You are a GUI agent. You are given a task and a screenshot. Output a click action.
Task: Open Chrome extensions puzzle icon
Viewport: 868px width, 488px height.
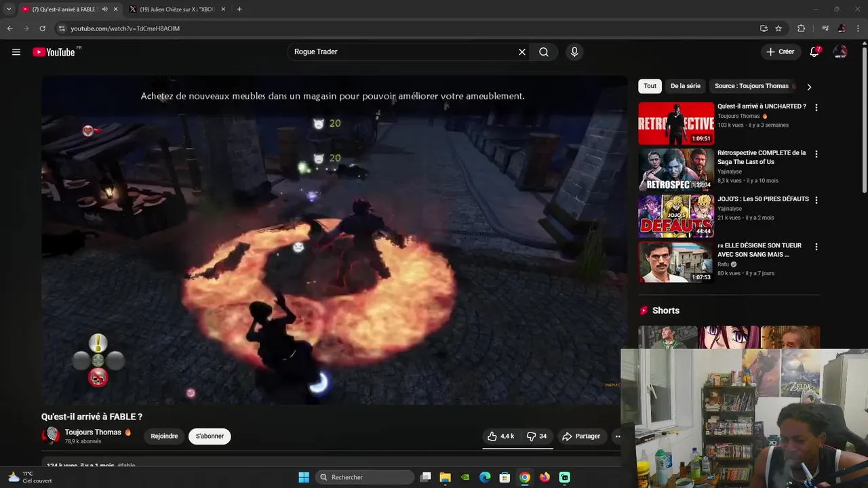coord(801,28)
